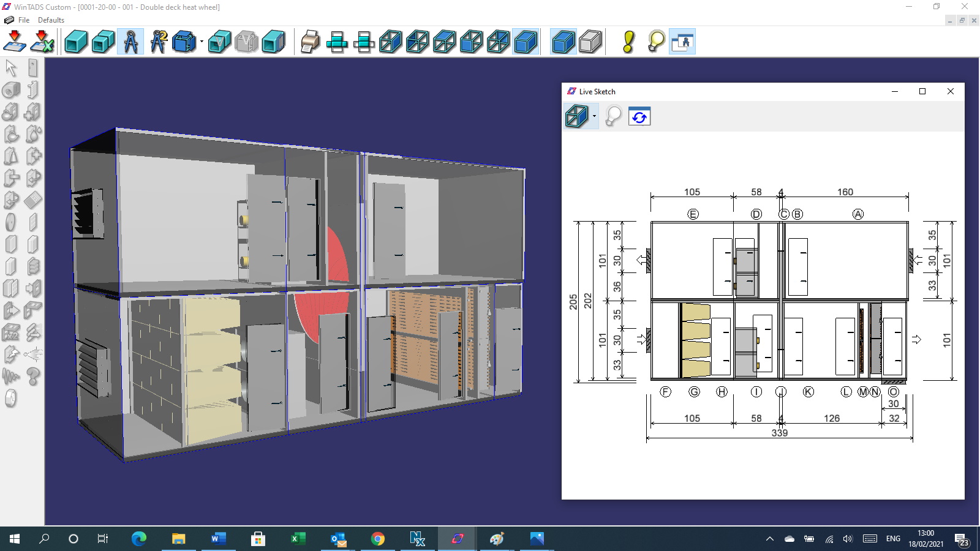Select the fan component in left palette
980x551 pixels.
[x=11, y=90]
